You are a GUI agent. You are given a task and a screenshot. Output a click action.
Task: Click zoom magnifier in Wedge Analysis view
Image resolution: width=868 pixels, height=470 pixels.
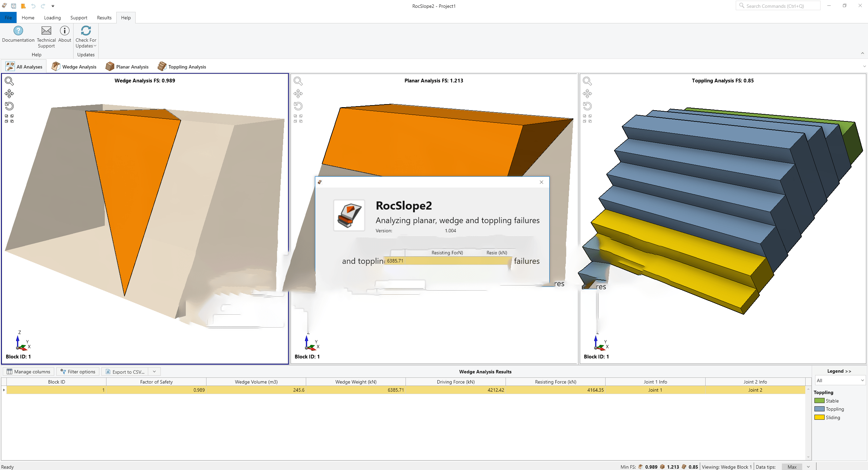pyautogui.click(x=9, y=81)
